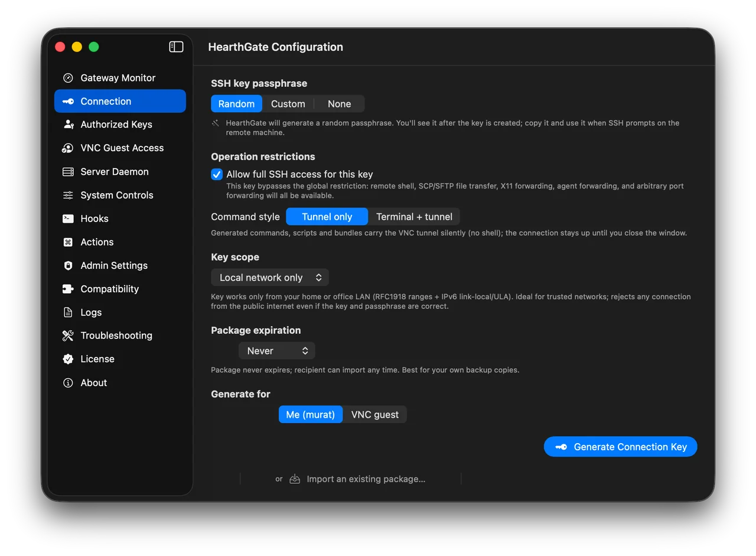
Task: Click the System Controls sliders icon
Action: coord(68,195)
